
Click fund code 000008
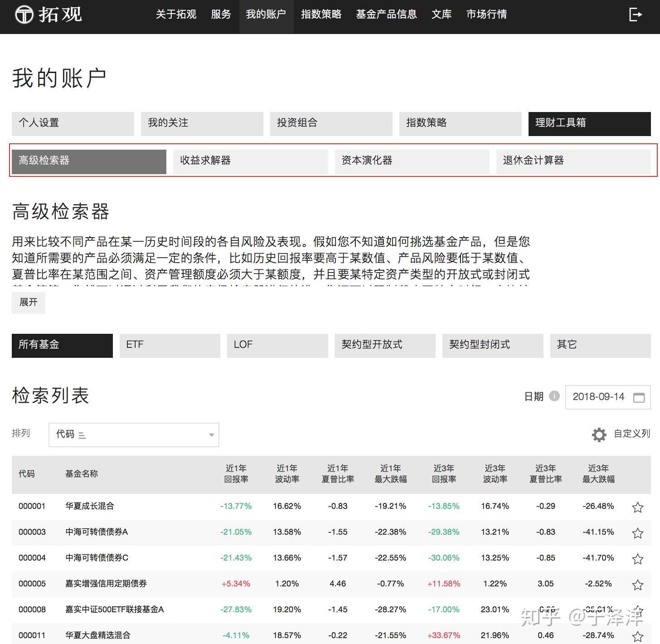[x=32, y=610]
